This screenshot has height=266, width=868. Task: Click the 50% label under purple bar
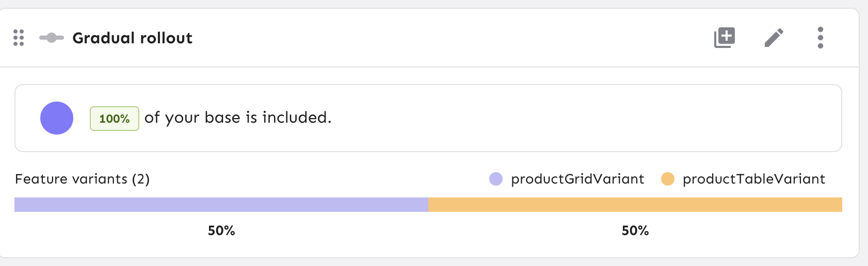click(221, 230)
